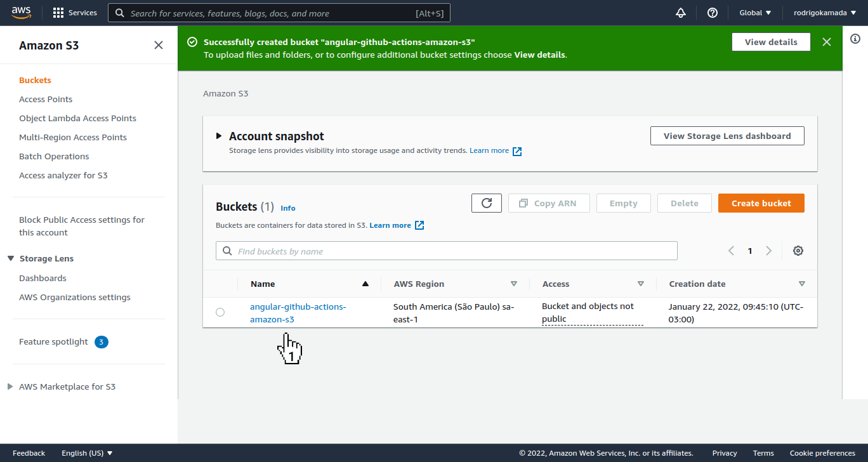Expand the Account snapshot section

[219, 135]
